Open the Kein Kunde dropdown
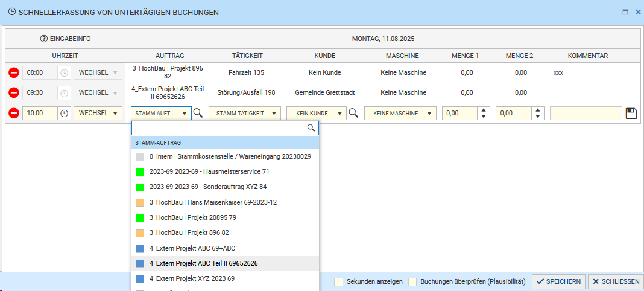This screenshot has width=644, height=291. click(316, 114)
